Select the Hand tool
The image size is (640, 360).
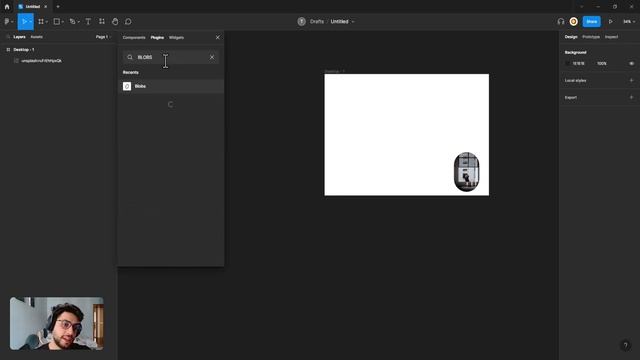click(115, 22)
